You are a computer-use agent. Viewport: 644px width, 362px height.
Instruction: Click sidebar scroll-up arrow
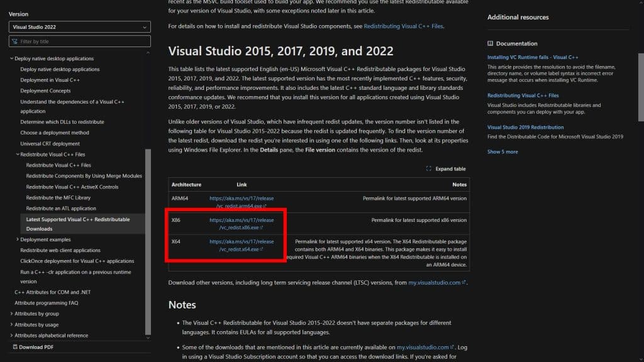(148, 53)
